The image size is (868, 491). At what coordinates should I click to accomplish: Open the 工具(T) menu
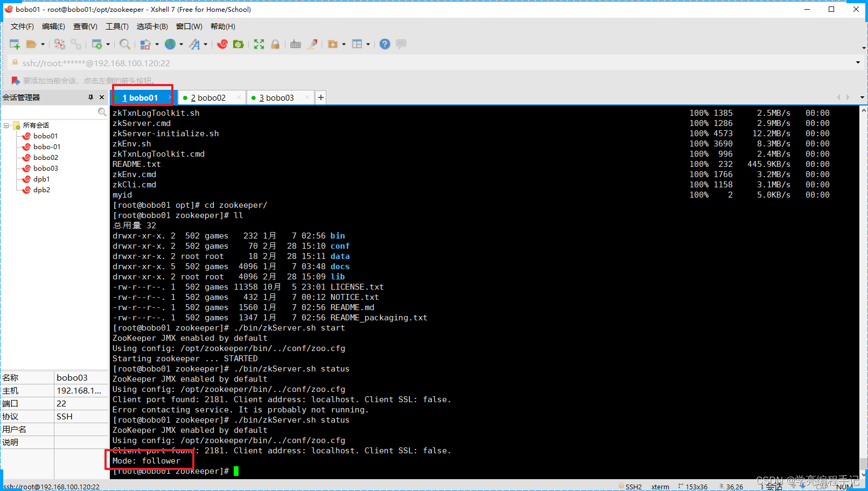pos(117,26)
